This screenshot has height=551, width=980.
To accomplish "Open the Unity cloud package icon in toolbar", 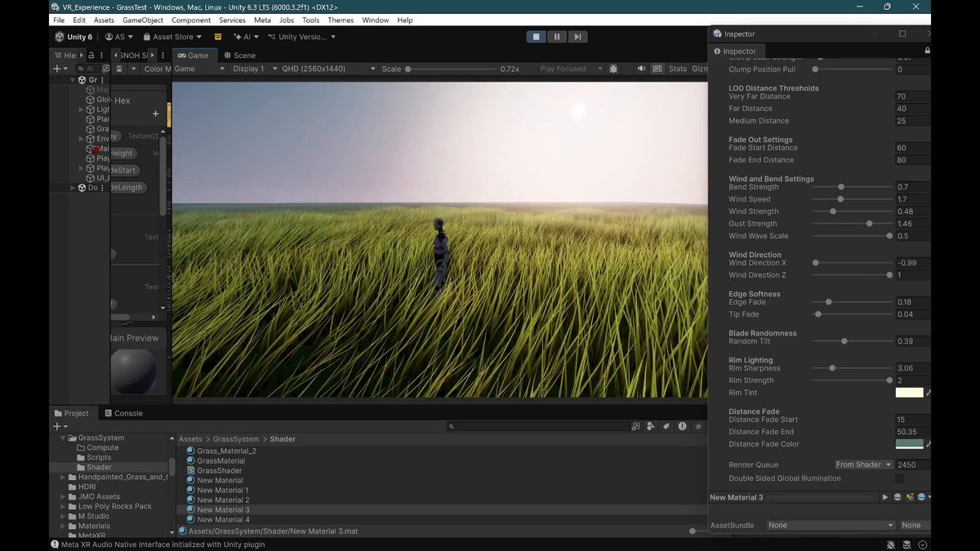I will click(218, 37).
